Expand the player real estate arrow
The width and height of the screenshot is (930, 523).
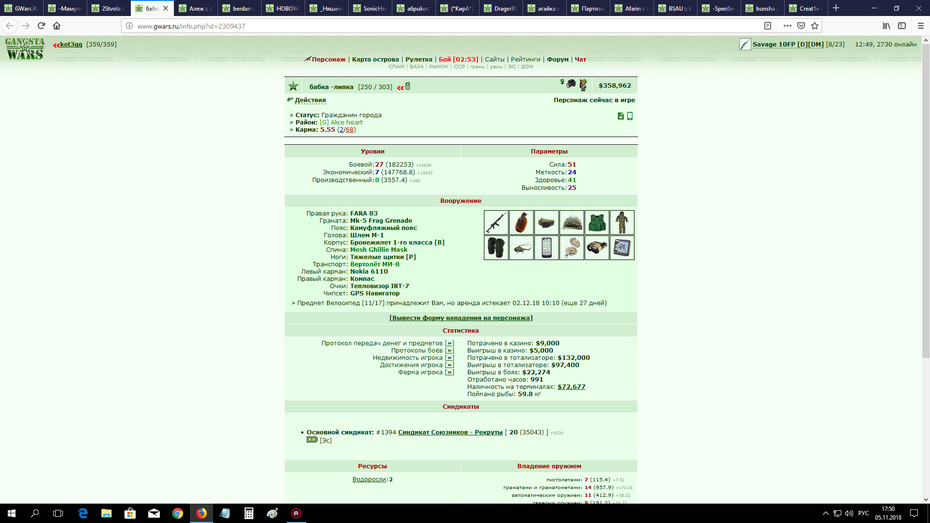click(449, 358)
